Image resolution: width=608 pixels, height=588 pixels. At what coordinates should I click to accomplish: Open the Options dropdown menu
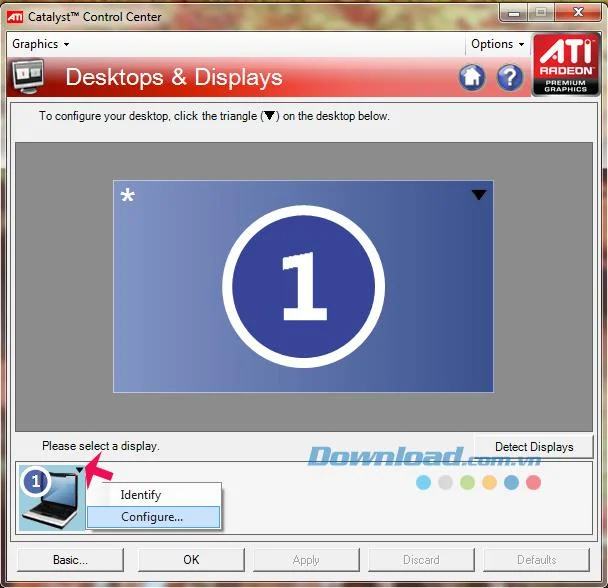(x=497, y=44)
